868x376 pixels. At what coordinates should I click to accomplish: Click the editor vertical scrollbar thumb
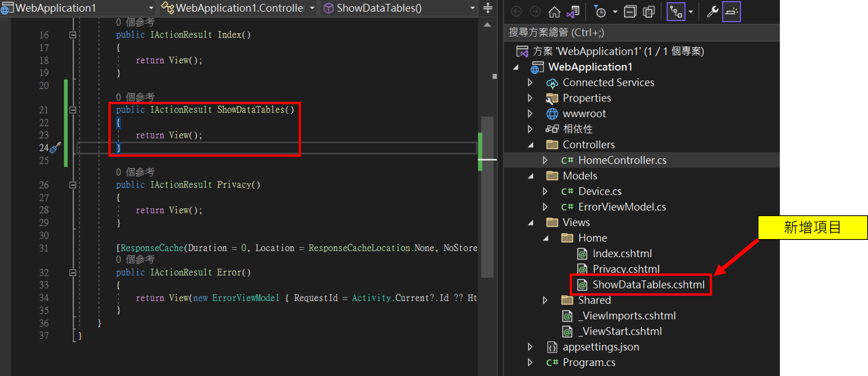click(x=487, y=195)
